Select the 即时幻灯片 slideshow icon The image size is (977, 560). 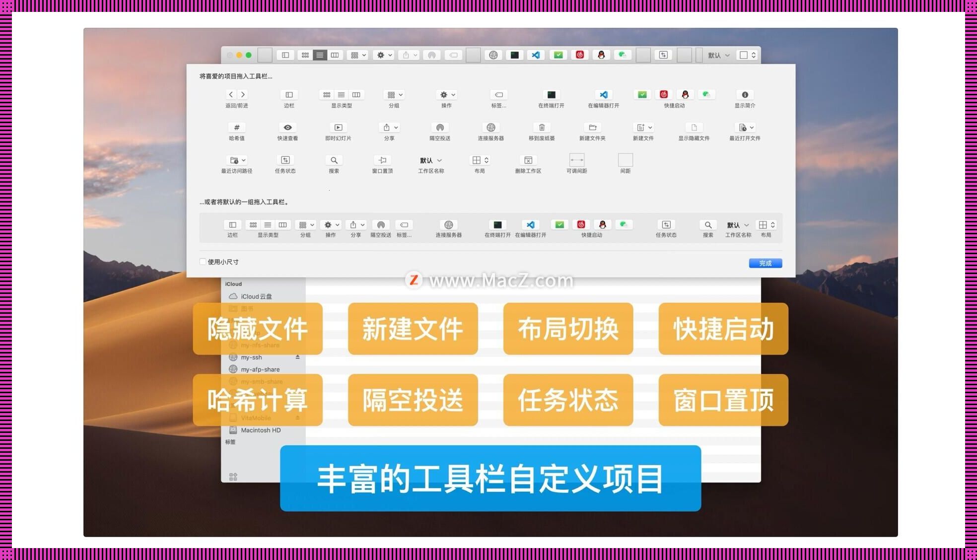click(338, 127)
